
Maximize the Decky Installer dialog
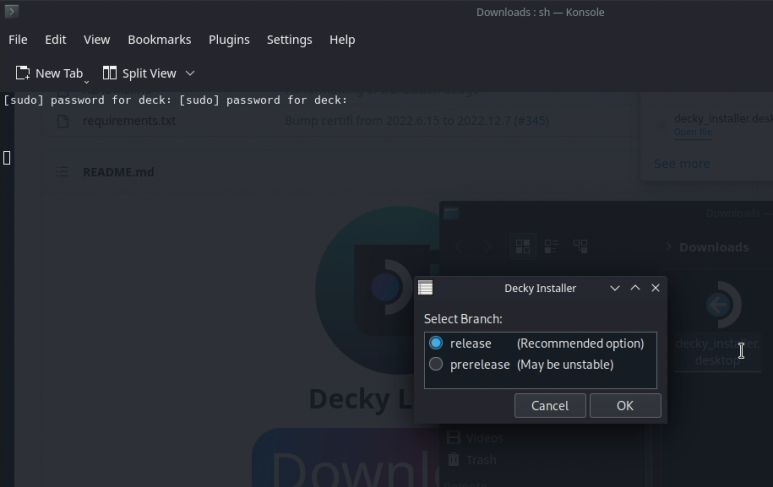[x=635, y=288]
